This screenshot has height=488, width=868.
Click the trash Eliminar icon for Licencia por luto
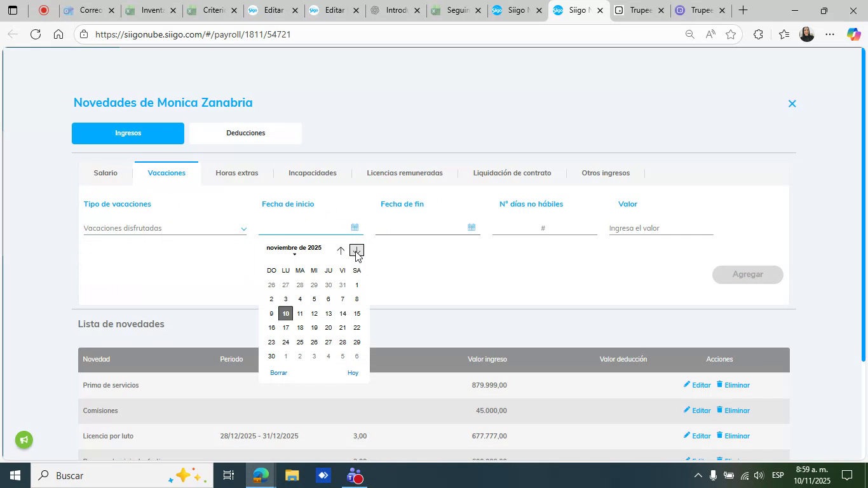[x=720, y=435]
